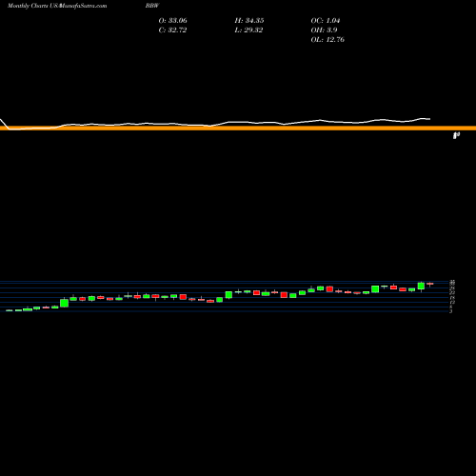Click the small marker icon below the orange line
Screen dimensions: 476x476
(456, 136)
